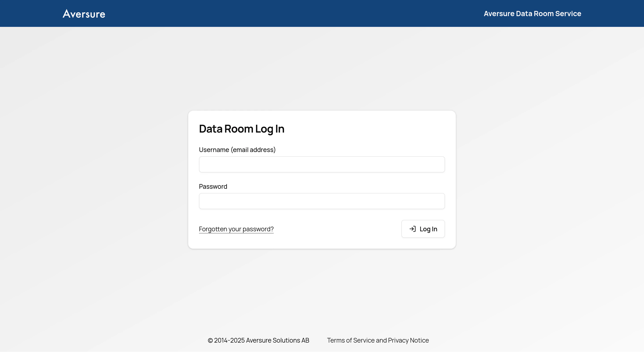This screenshot has width=644, height=352.
Task: Open Terms of Service and Privacy Notice
Action: [x=378, y=340]
